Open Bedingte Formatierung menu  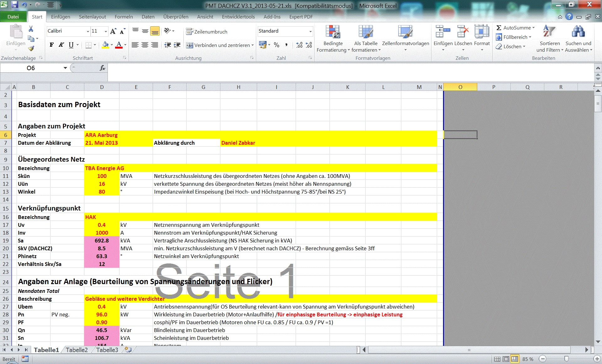(333, 39)
